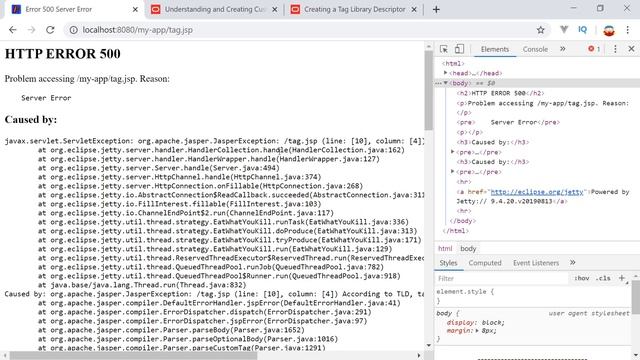640x360 pixels.
Task: Click the Caused by: org.apache.jasper.JasperException line
Action: click(x=214, y=294)
